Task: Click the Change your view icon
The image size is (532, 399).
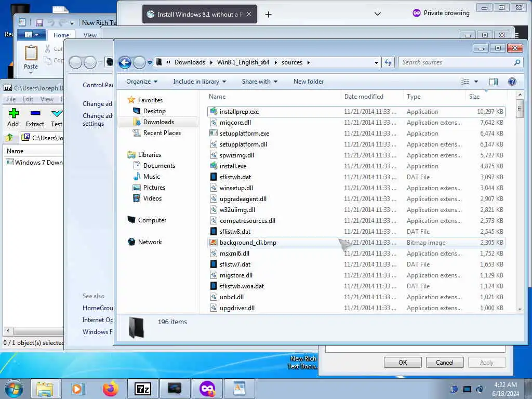Action: pos(465,82)
